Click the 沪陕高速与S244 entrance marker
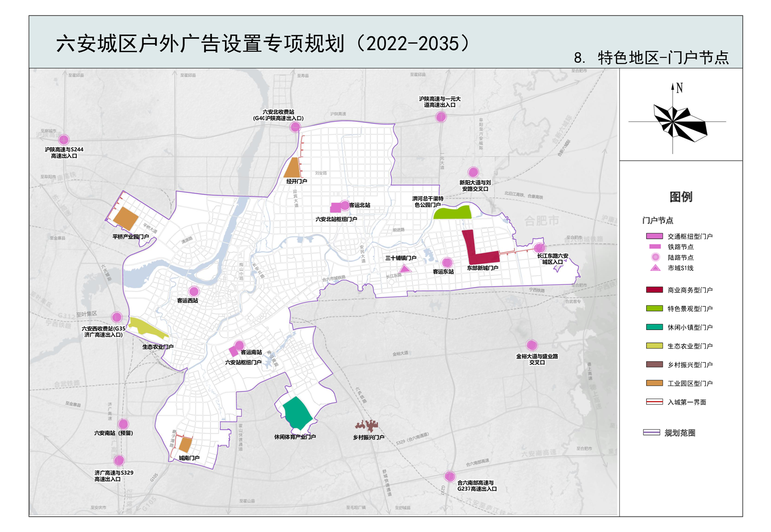The height and width of the screenshot is (532, 771). pyautogui.click(x=64, y=140)
